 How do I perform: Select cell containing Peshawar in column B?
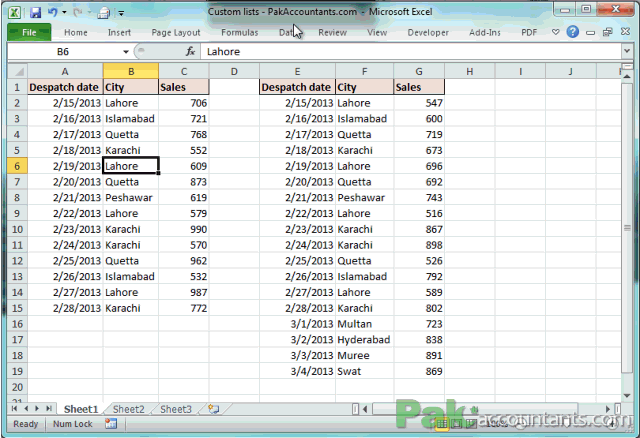click(x=131, y=198)
